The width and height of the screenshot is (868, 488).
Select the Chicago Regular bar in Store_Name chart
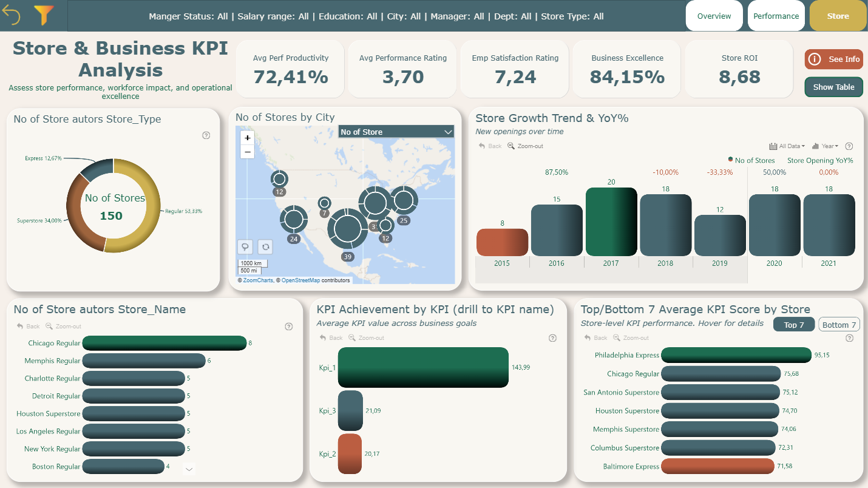pyautogui.click(x=164, y=343)
